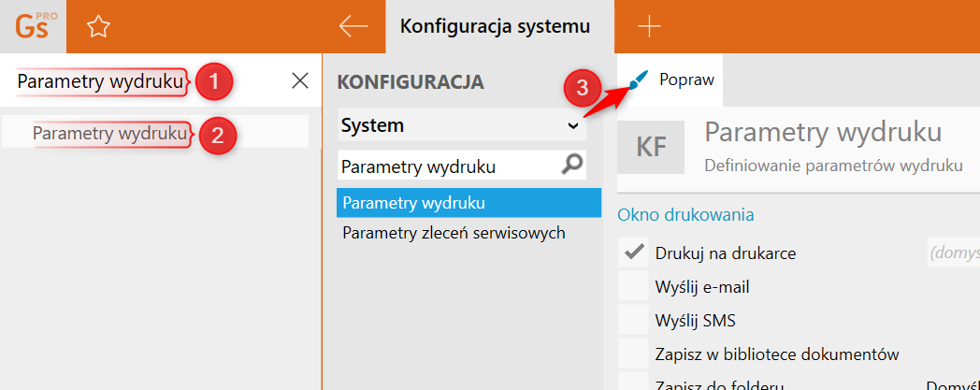Click the magnifier search icon
This screenshot has width=980, height=390.
pos(570,166)
